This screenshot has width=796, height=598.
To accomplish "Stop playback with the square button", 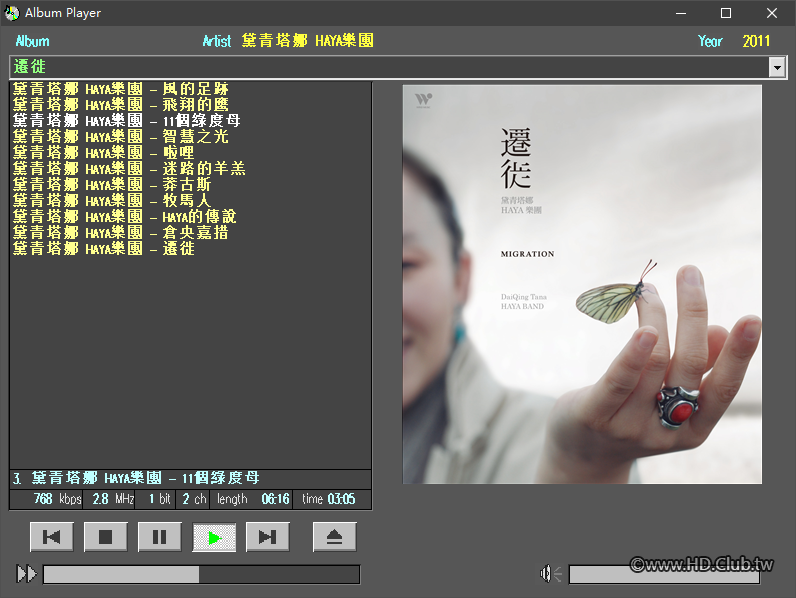I will pos(106,537).
